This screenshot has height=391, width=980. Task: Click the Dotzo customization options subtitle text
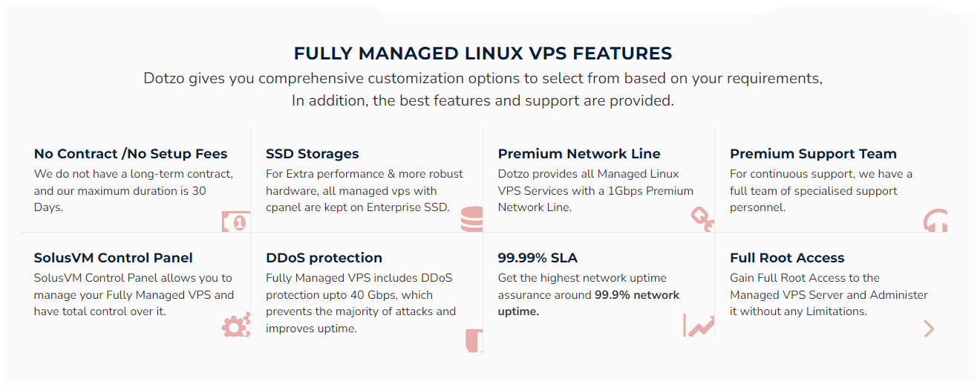pos(483,89)
